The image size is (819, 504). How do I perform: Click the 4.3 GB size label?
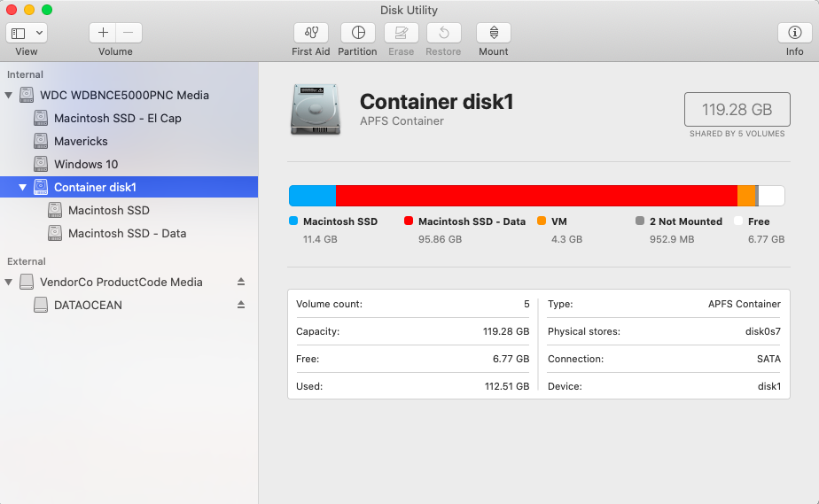pos(566,239)
